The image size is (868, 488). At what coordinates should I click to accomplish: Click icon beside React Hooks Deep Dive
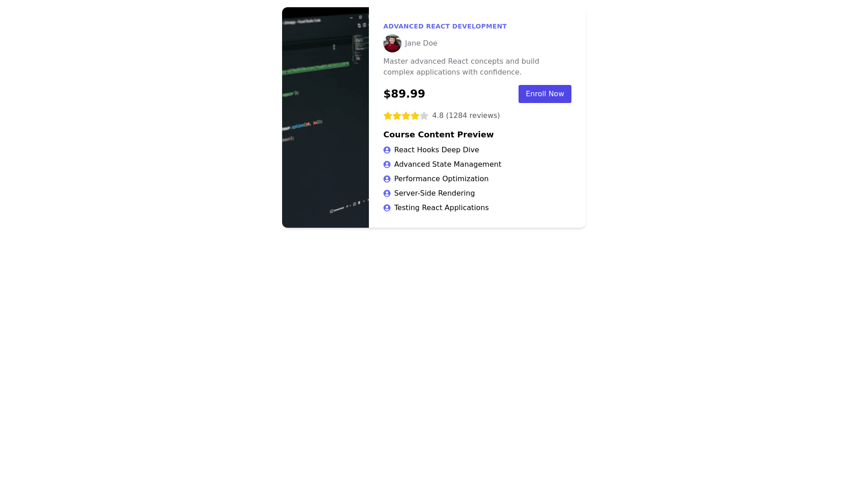click(387, 150)
